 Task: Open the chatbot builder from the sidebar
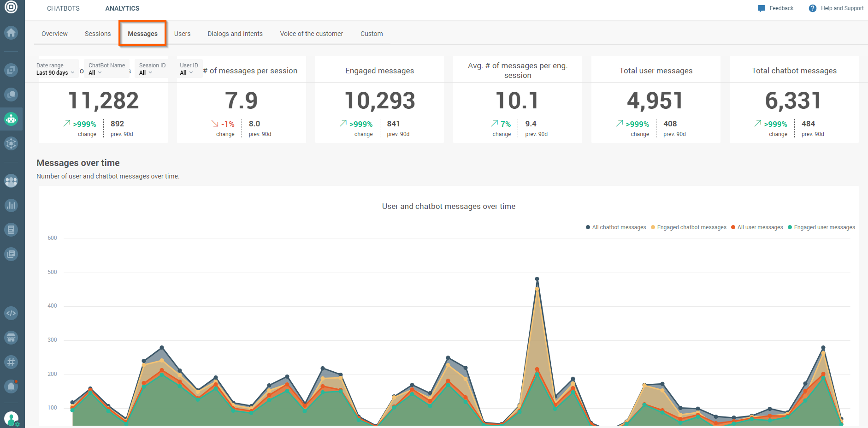point(11,119)
